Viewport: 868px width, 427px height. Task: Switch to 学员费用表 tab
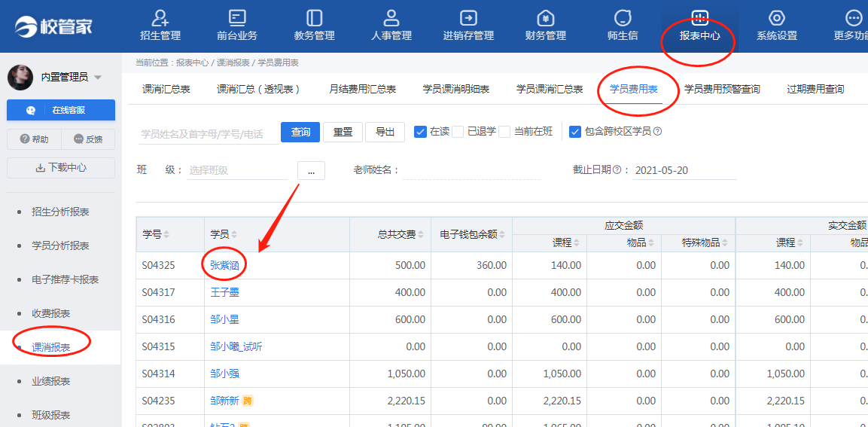click(634, 89)
